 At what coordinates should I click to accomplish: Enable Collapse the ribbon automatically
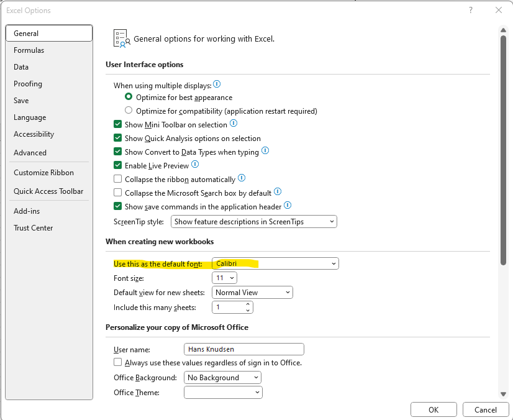tap(118, 179)
